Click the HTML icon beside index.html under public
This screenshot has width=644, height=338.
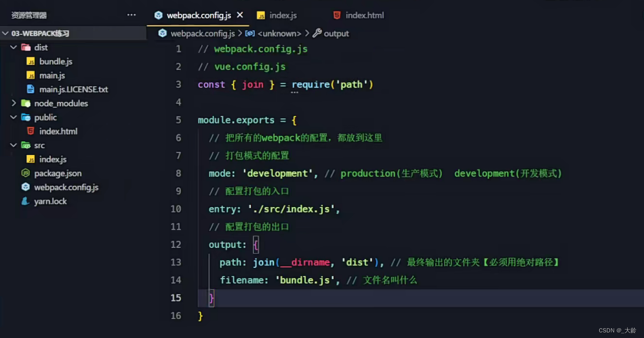pyautogui.click(x=31, y=131)
